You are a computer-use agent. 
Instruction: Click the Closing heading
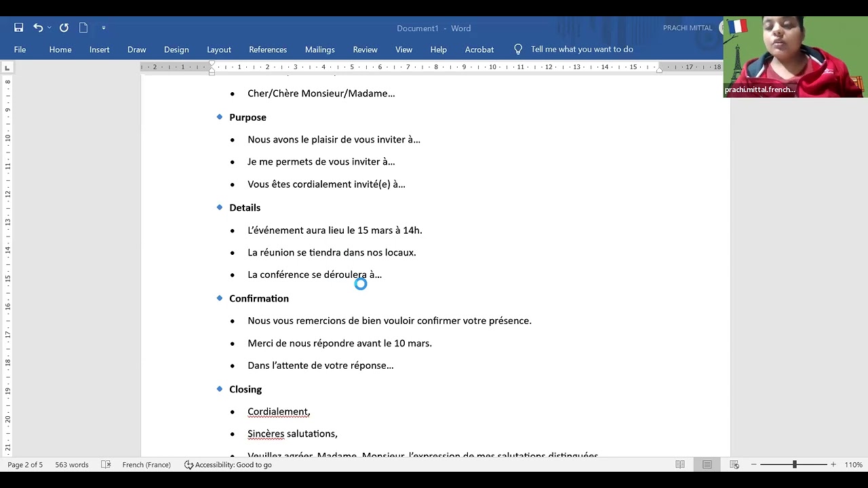245,389
